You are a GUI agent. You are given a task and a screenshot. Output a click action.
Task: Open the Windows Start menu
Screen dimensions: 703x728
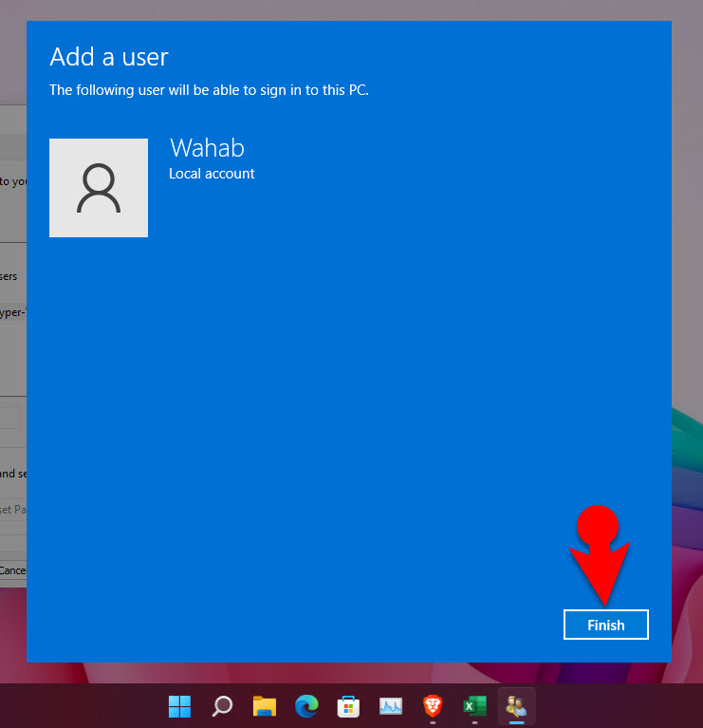point(179,706)
